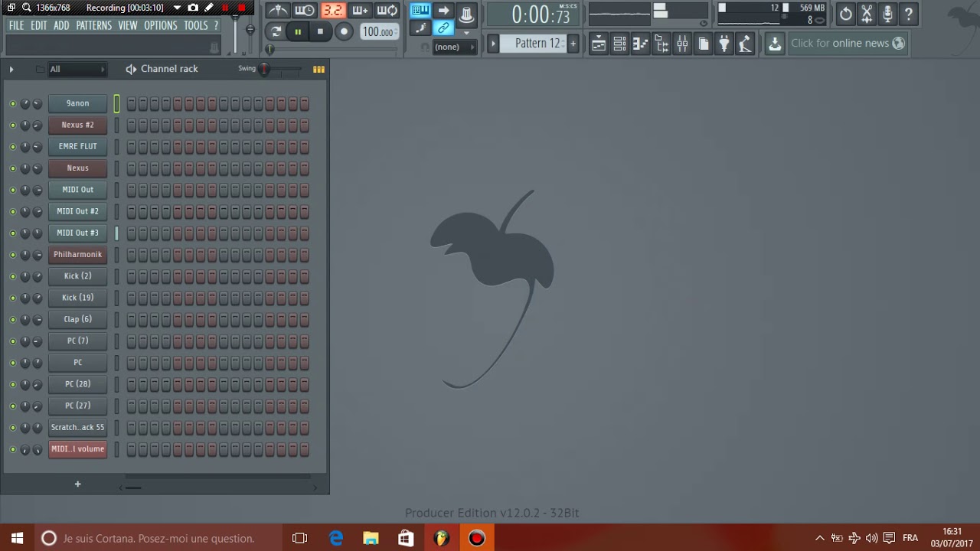Click the Plugin picker plug icon

tap(724, 44)
